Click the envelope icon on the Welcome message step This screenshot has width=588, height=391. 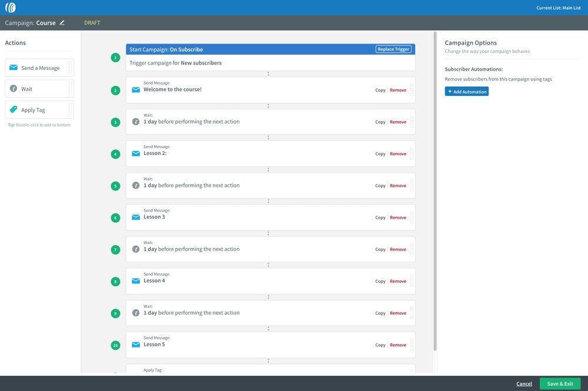pyautogui.click(x=136, y=91)
